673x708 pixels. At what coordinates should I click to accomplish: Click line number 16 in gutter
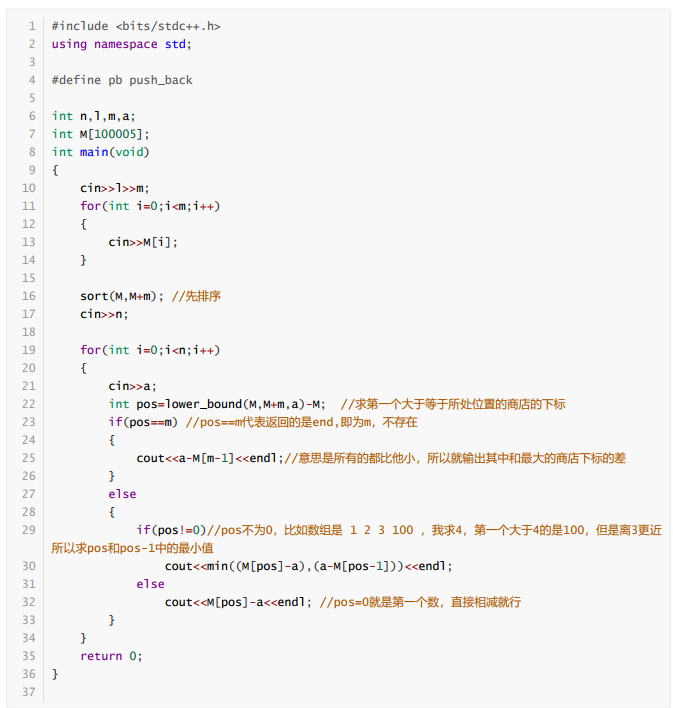point(28,296)
